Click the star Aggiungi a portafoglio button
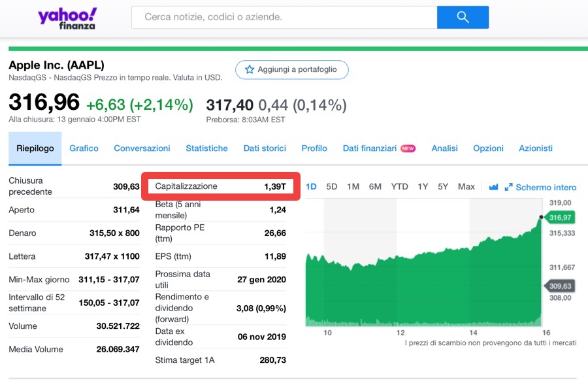The image size is (588, 385). 291,69
